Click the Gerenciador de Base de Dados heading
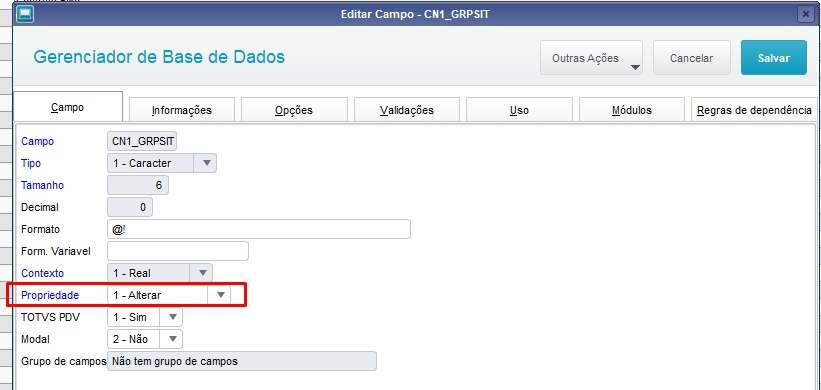Screen dimensions: 821x390 159,57
